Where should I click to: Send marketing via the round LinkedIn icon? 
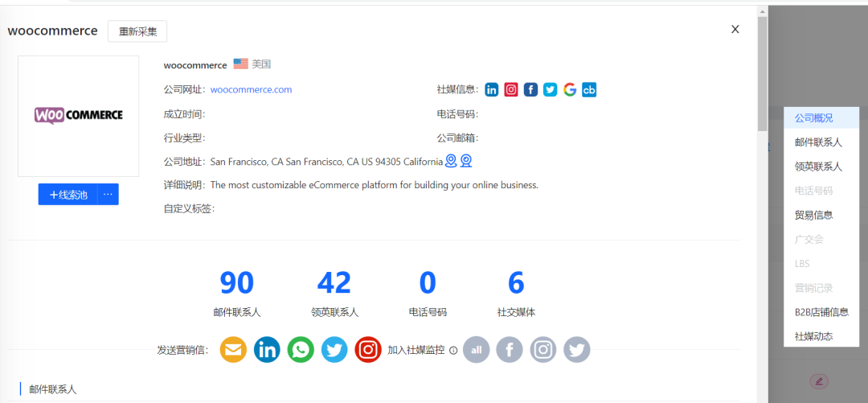(x=267, y=350)
